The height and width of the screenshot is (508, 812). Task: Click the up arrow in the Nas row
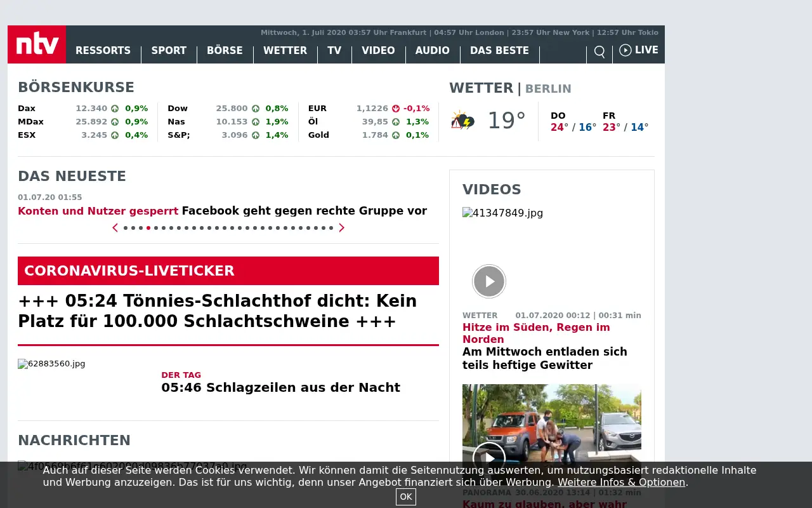click(256, 122)
